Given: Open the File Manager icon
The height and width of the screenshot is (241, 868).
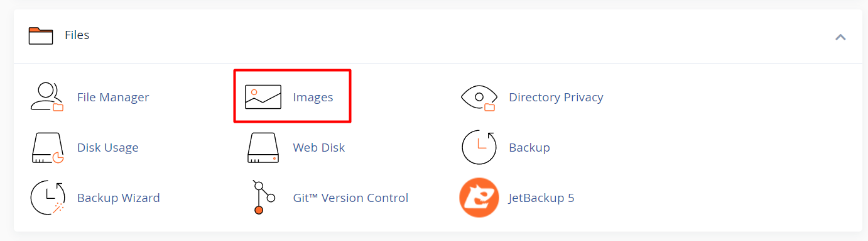Looking at the screenshot, I should (x=47, y=97).
